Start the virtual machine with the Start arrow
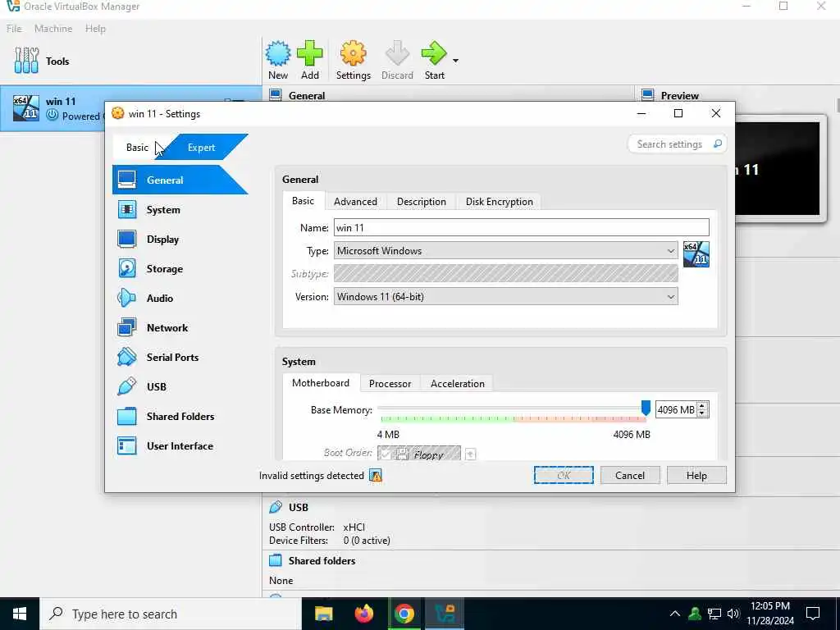 point(434,60)
